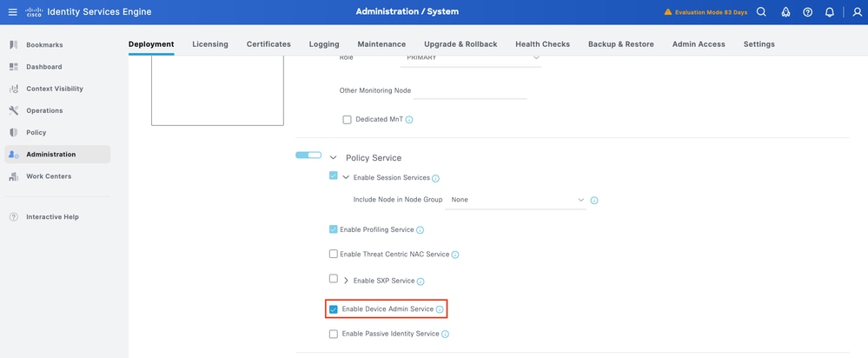This screenshot has height=358, width=868.
Task: Go to Work Centers in sidebar
Action: click(49, 176)
